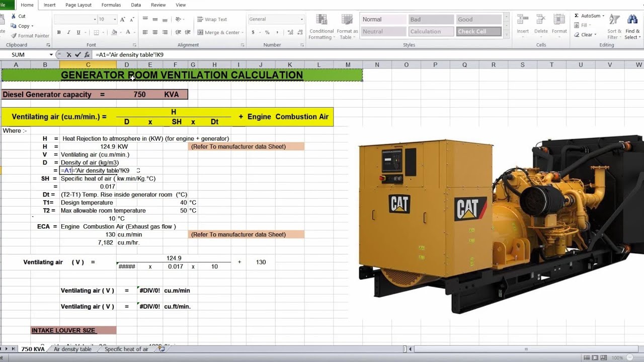This screenshot has height=362, width=644.
Task: Open the text Orientation options
Action: 179,19
